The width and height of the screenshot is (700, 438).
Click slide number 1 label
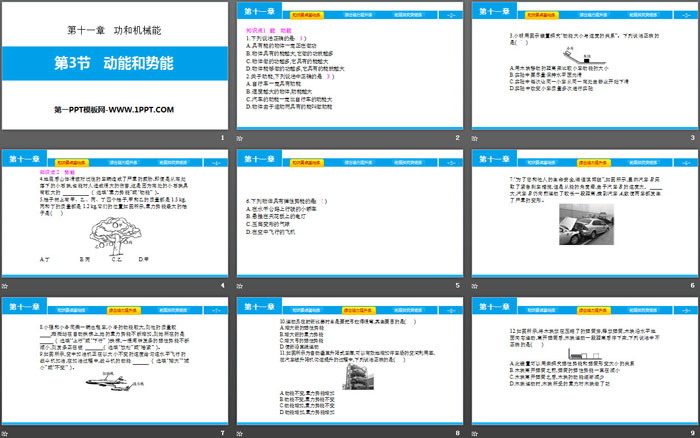point(222,138)
